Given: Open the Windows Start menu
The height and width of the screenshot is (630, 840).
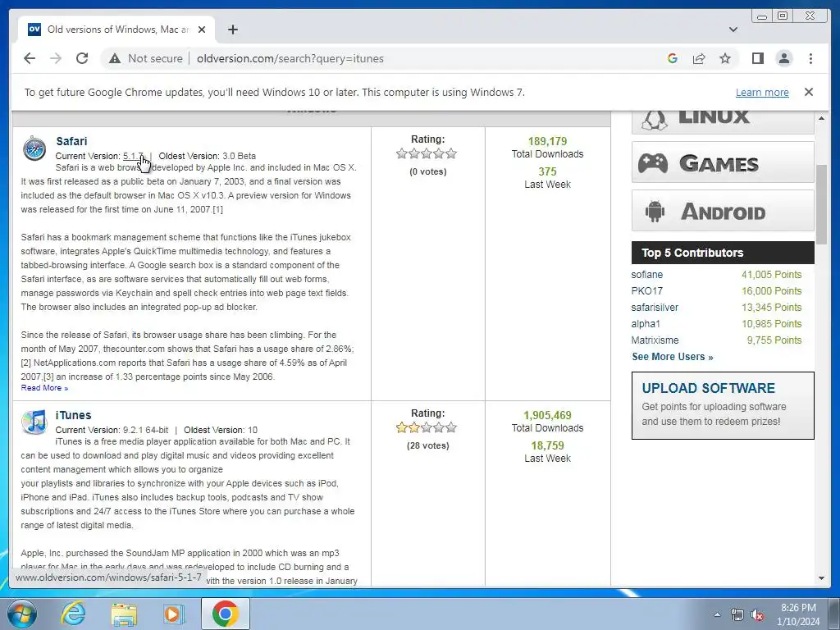Looking at the screenshot, I should [21, 614].
